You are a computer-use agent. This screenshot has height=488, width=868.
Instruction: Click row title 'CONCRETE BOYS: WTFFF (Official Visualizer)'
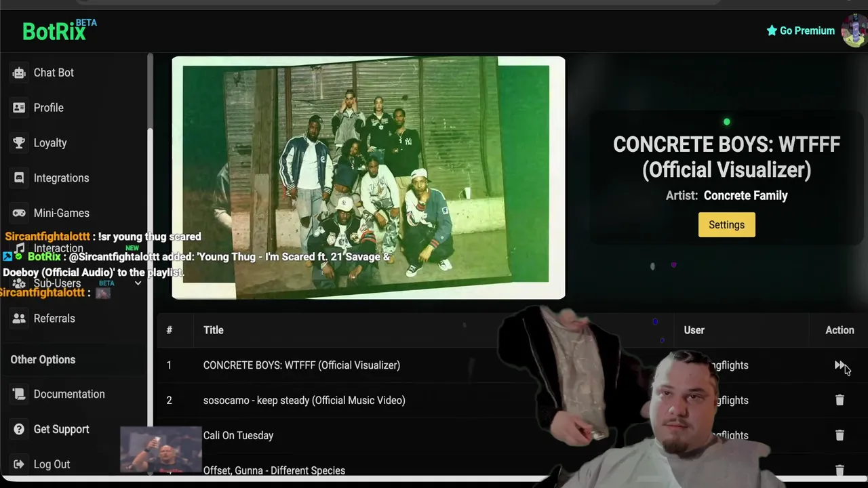[302, 365]
